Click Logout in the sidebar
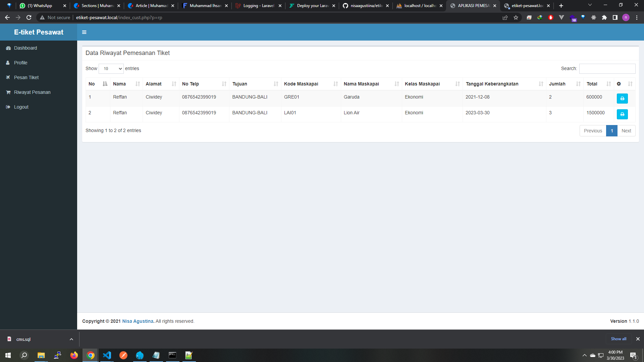 coord(39,107)
